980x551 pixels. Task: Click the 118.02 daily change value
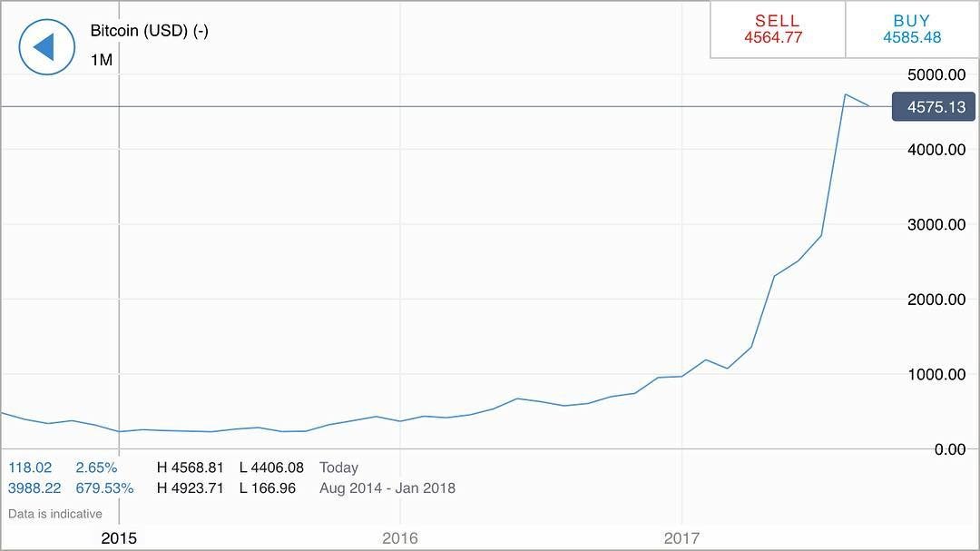point(30,467)
